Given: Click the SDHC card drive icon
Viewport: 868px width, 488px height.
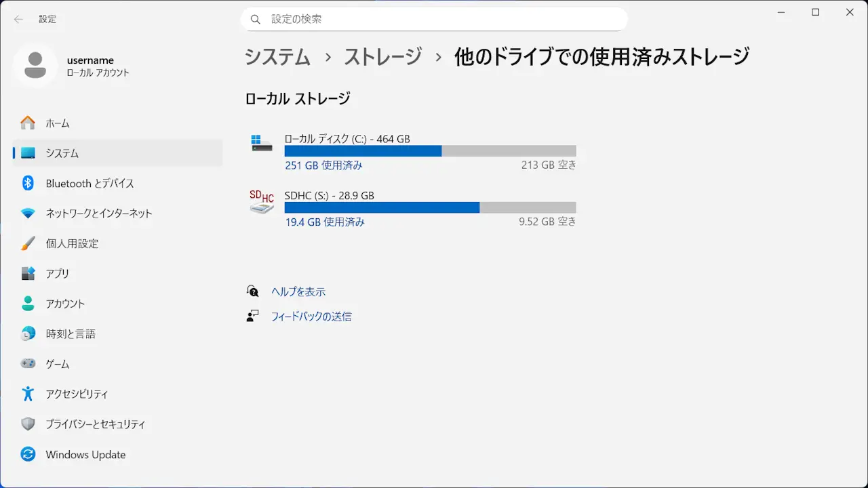Looking at the screenshot, I should 262,202.
